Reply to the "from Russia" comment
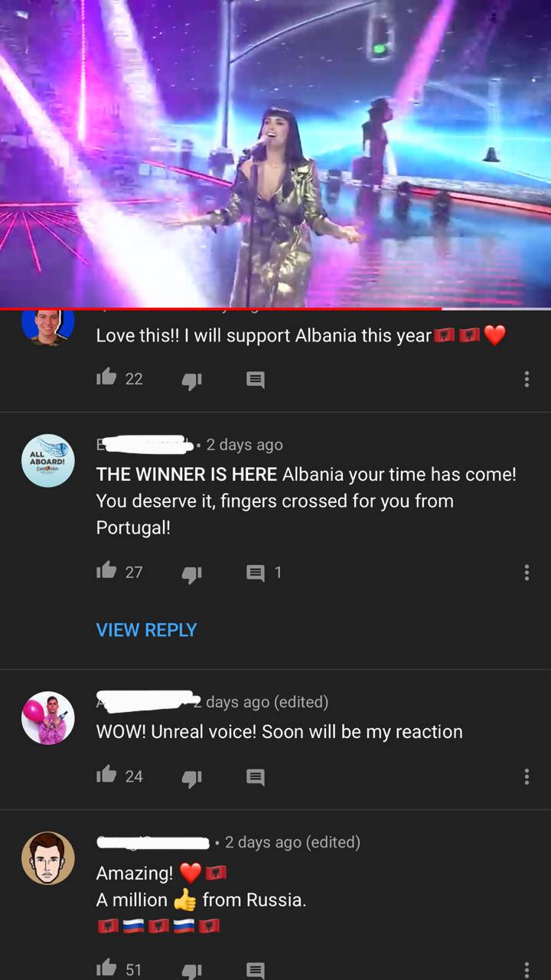 [256, 969]
